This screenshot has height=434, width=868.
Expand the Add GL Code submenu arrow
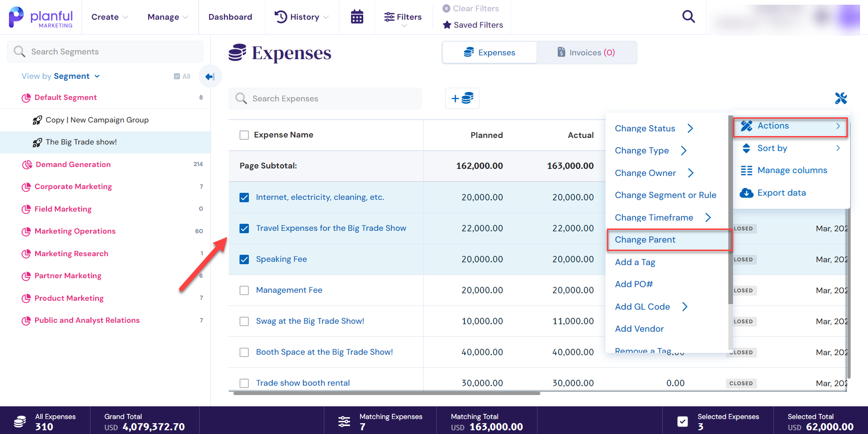point(685,307)
